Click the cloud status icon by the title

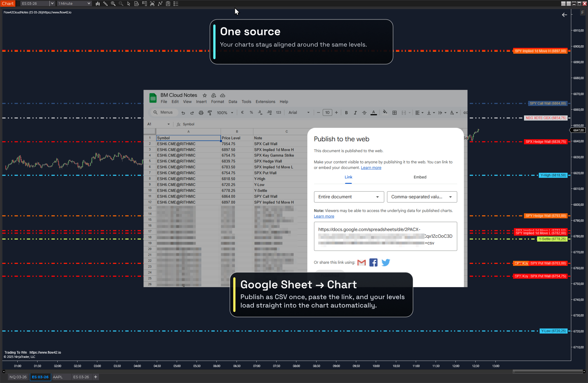[223, 95]
